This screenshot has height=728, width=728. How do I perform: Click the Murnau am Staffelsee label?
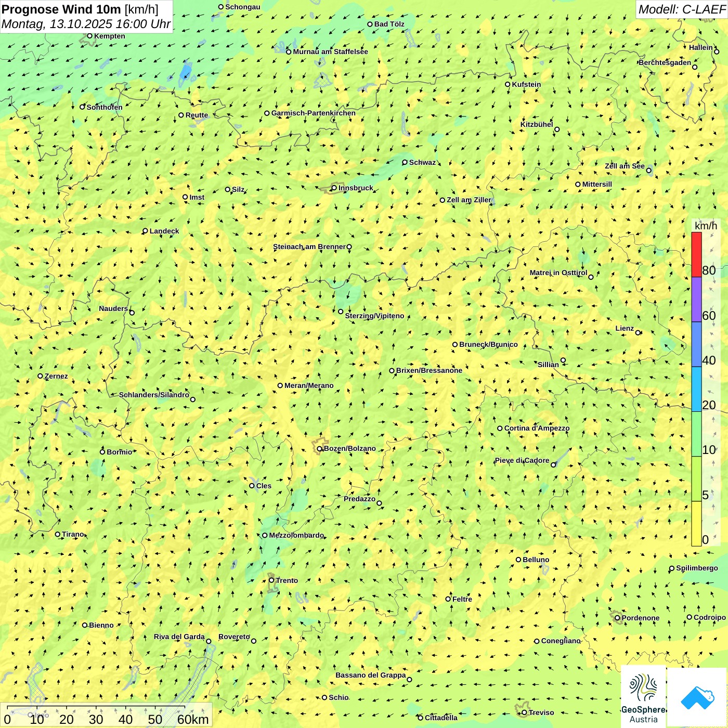tap(330, 51)
